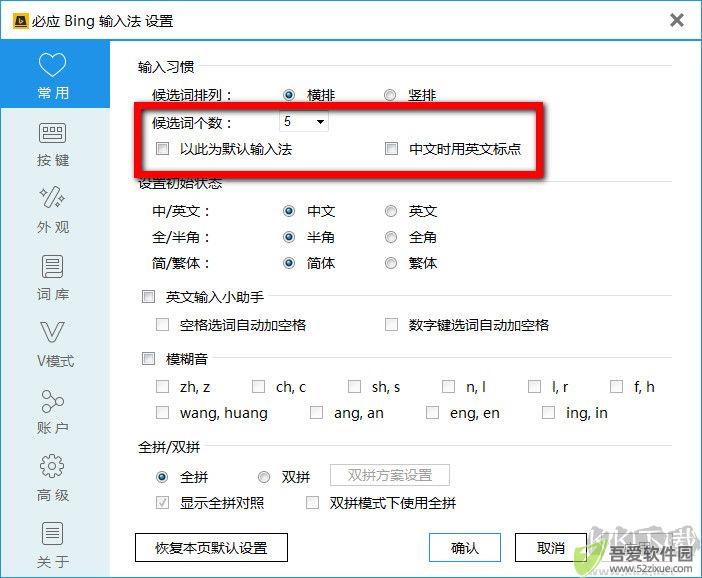Check 以此为默认输入法
The height and width of the screenshot is (578, 702).
coord(162,148)
